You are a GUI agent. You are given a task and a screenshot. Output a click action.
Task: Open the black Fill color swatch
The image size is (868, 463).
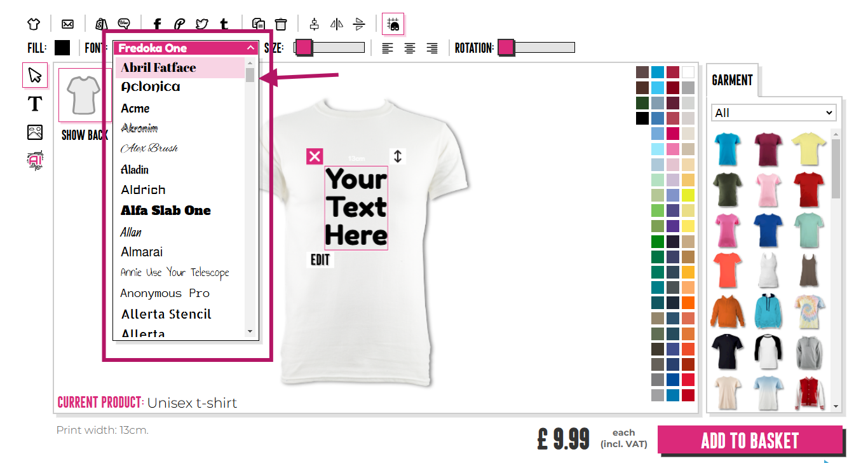[62, 48]
